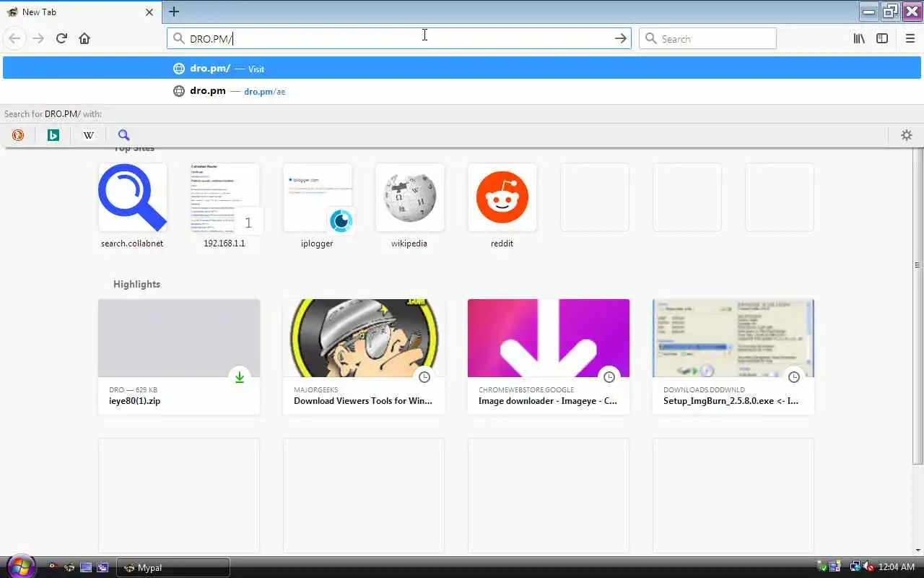Click the switch windows quick launch icon
Image resolution: width=924 pixels, height=578 pixels.
coord(102,567)
